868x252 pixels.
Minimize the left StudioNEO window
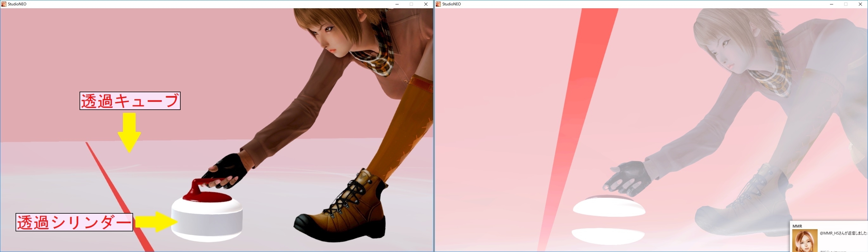(x=397, y=4)
